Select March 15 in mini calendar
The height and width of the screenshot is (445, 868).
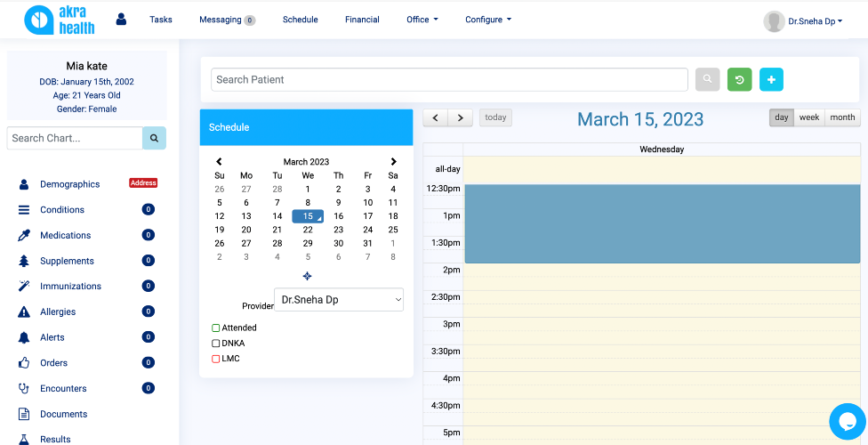308,216
